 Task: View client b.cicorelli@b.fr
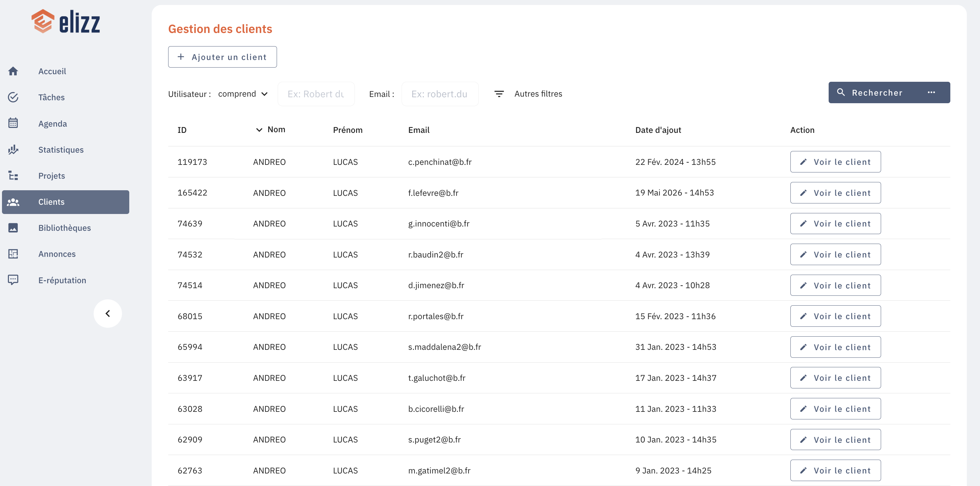[x=836, y=409]
